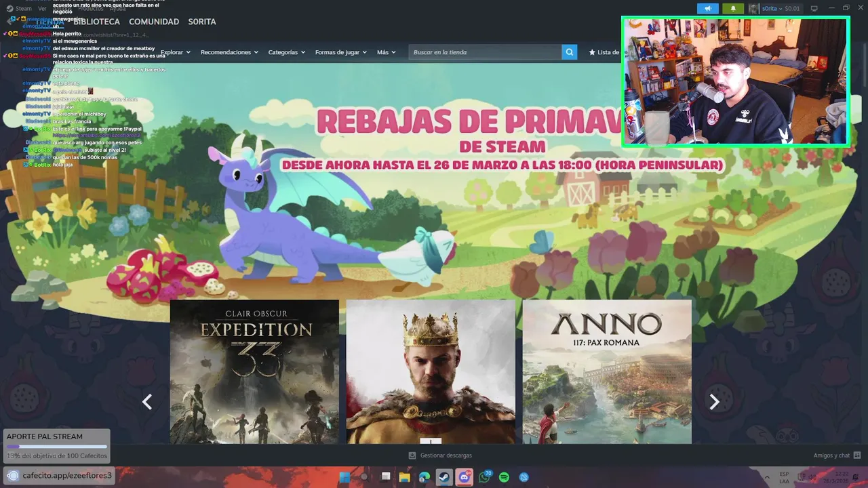
Task: Open Microsoft Edge from taskbar
Action: coord(425,477)
